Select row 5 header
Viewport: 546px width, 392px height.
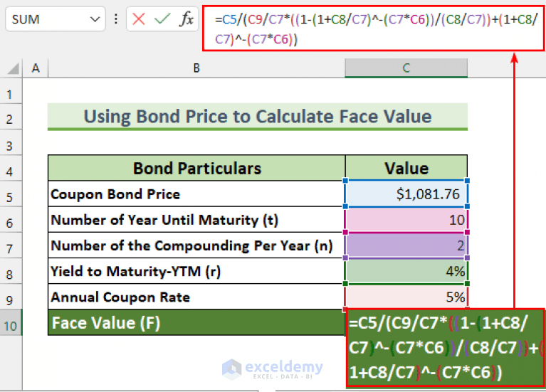(x=11, y=194)
